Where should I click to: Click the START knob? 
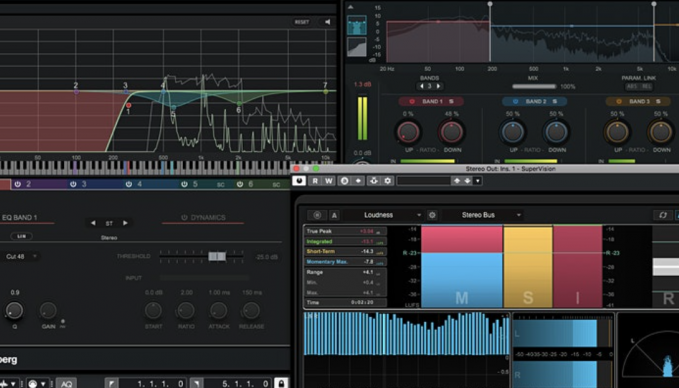153,310
